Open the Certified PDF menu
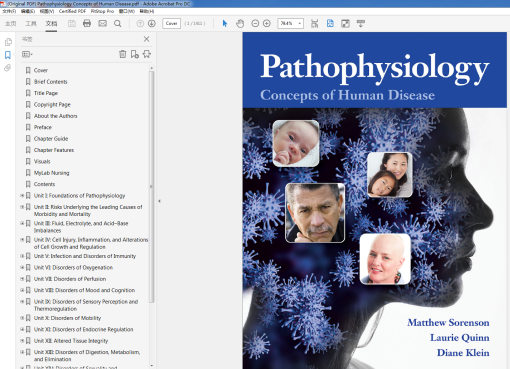This screenshot has width=510, height=369. 72,11
